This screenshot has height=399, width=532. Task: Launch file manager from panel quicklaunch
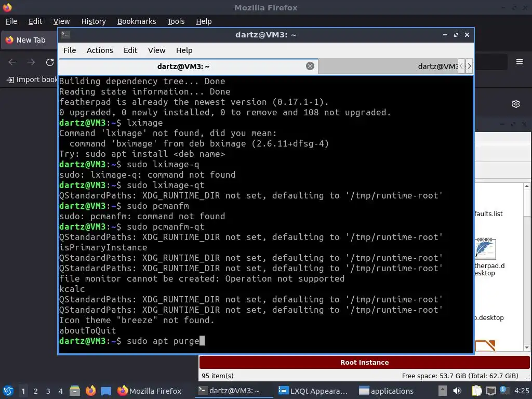(75, 391)
